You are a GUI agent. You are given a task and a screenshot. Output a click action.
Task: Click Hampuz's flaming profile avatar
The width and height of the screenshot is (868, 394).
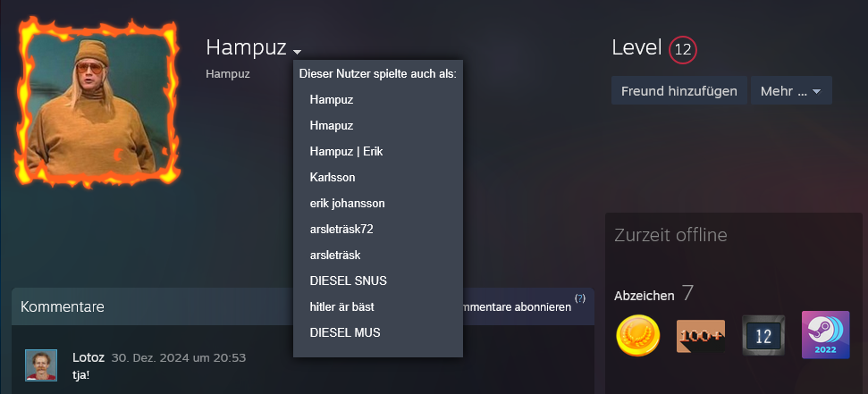[x=99, y=103]
